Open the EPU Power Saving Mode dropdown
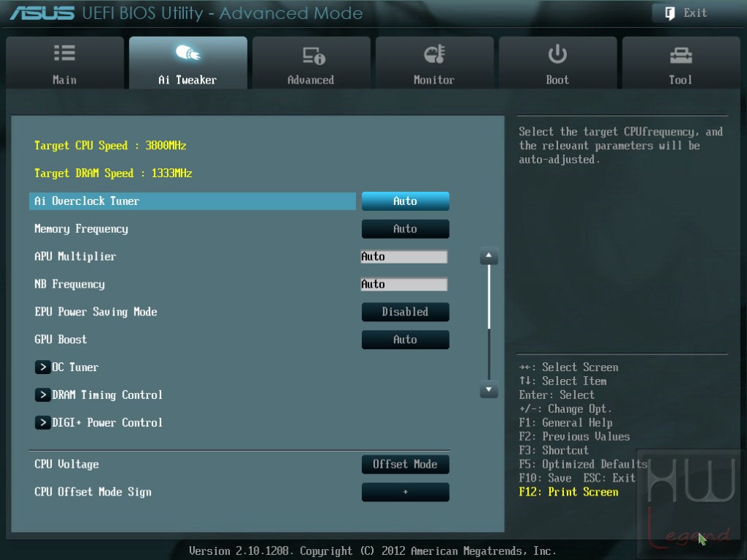The height and width of the screenshot is (560, 747). point(406,312)
